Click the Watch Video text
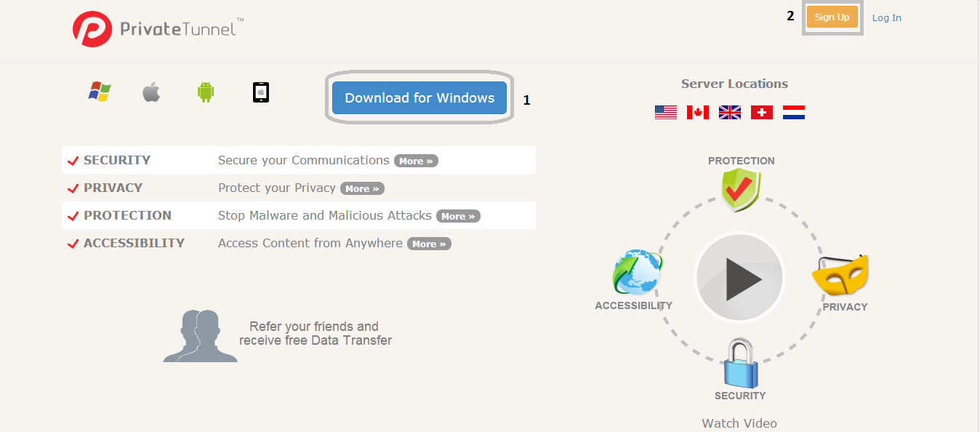Viewport: 980px width, 432px height. [x=739, y=423]
